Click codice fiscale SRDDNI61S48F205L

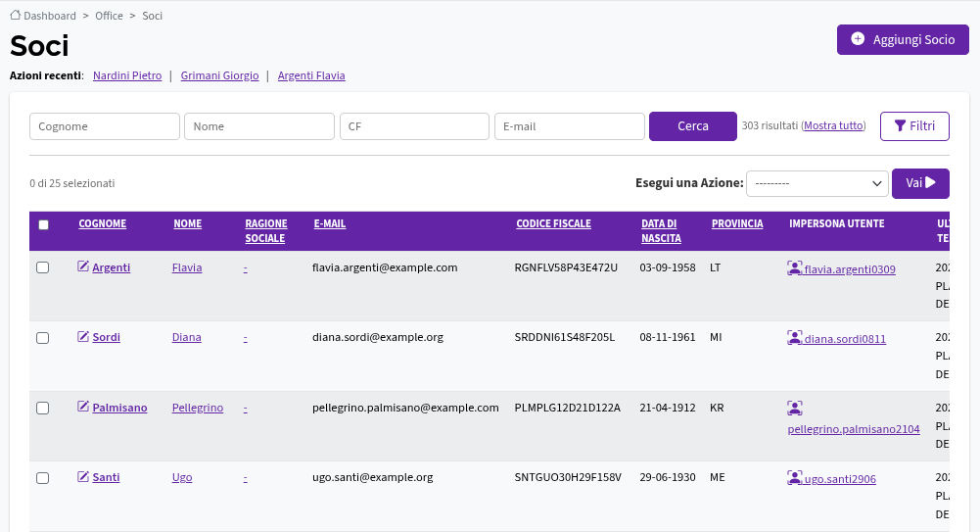pyautogui.click(x=564, y=338)
